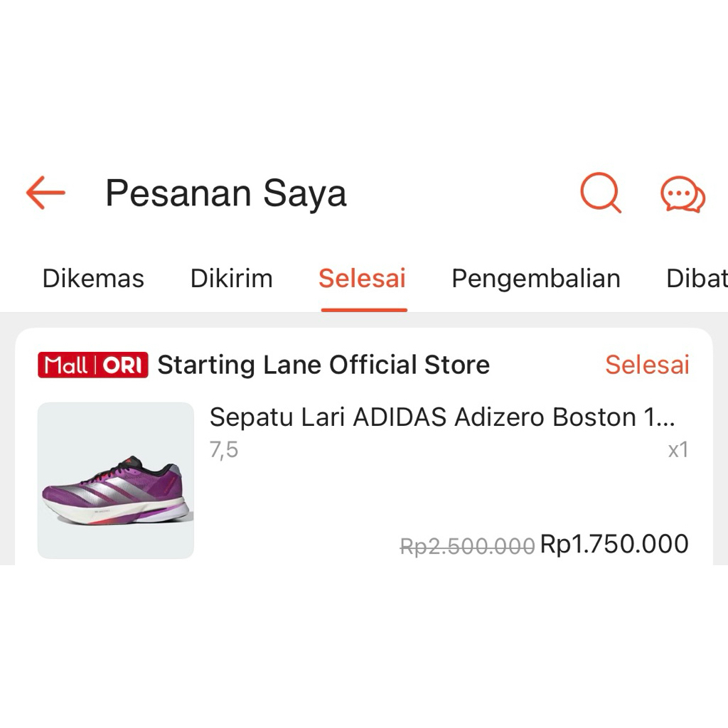Switch to the Dikemas tab
This screenshot has height=728, width=728.
(x=92, y=278)
